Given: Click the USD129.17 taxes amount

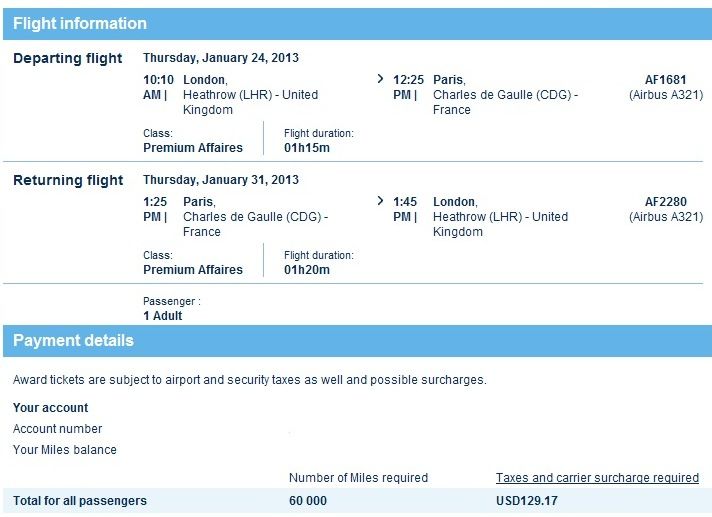Looking at the screenshot, I should pyautogui.click(x=527, y=501).
